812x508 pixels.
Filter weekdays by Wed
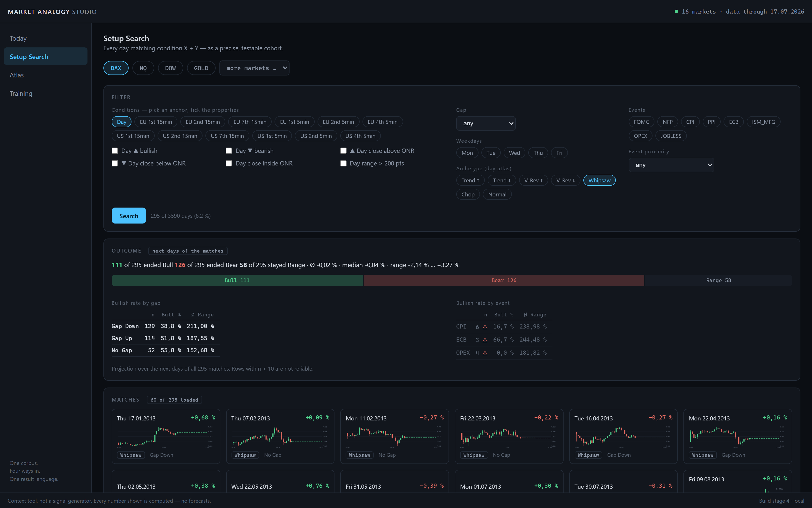(514, 153)
